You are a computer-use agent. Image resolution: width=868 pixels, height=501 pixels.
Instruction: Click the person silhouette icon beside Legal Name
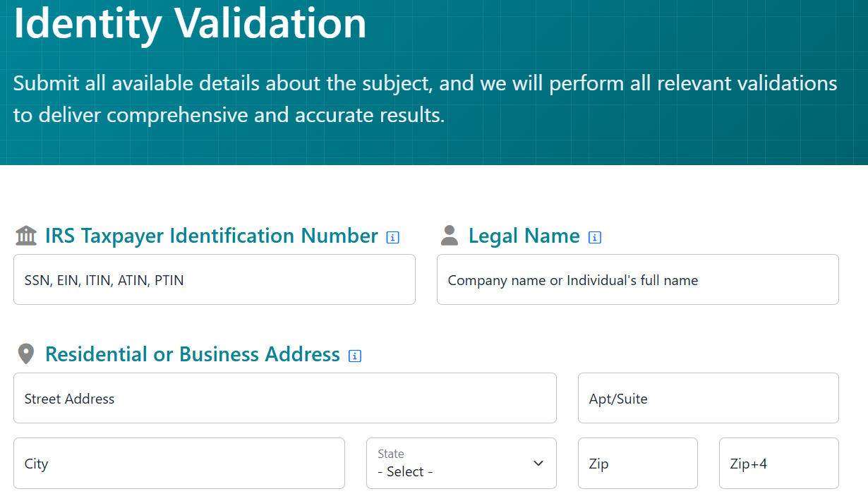coord(450,236)
